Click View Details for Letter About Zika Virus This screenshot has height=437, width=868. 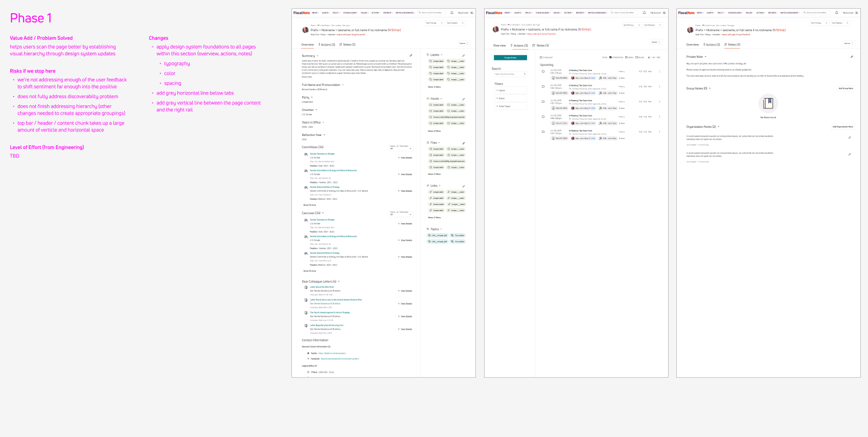pyautogui.click(x=405, y=291)
